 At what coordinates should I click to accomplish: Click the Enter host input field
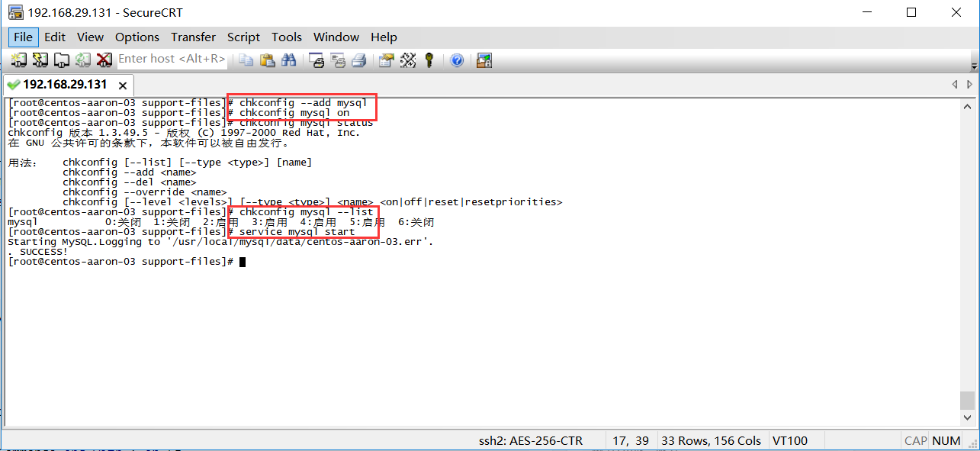click(172, 59)
